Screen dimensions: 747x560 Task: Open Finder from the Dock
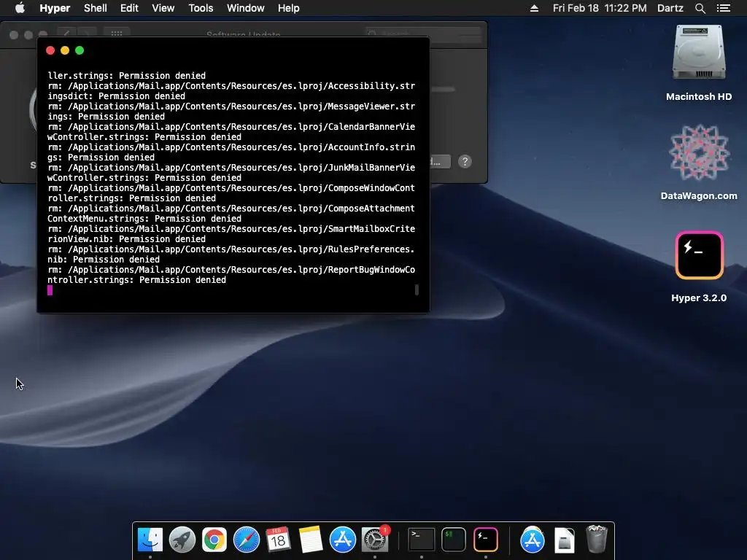coord(150,540)
